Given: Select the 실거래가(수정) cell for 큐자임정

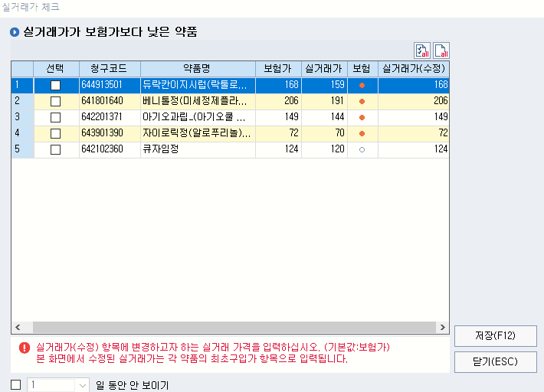Looking at the screenshot, I should click(413, 149).
